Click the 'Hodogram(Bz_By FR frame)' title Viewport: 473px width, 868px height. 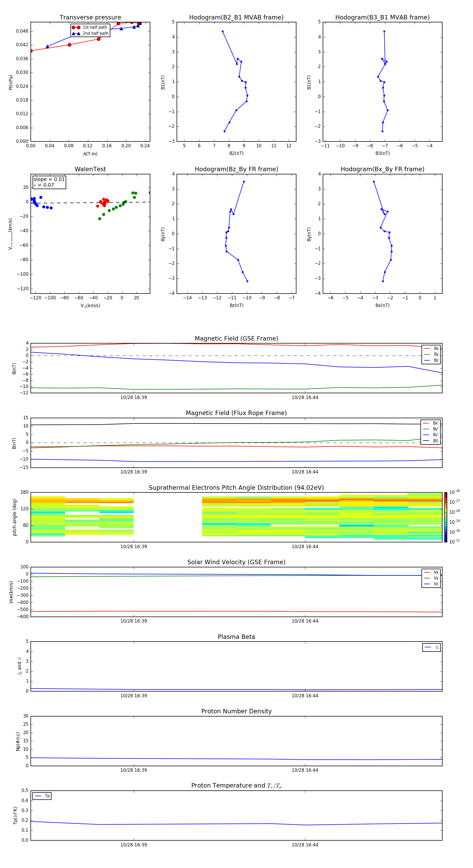click(236, 169)
